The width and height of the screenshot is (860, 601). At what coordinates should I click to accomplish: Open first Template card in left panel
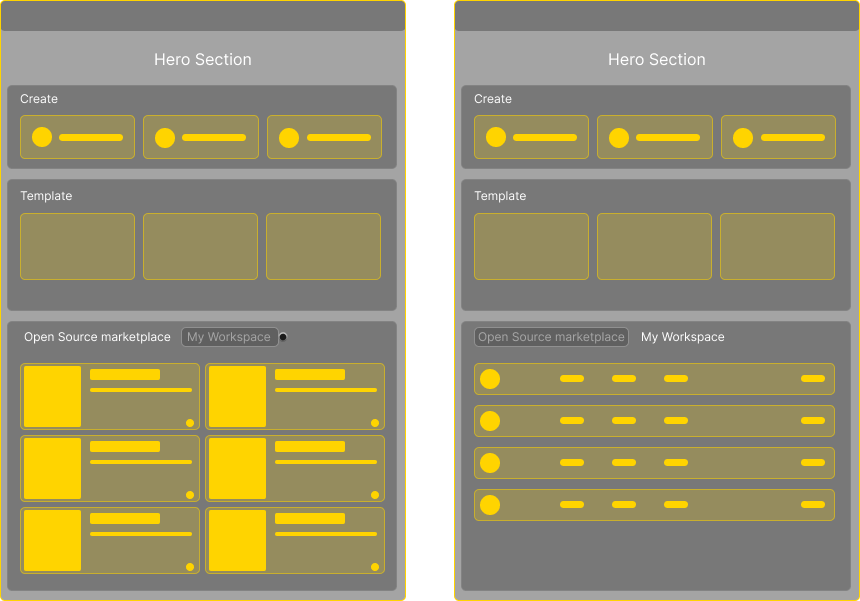point(77,246)
